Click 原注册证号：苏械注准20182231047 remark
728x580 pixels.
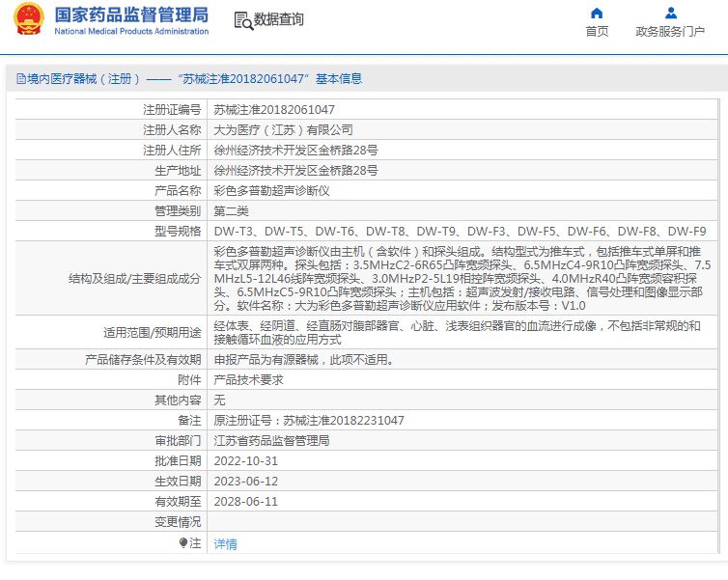309,421
